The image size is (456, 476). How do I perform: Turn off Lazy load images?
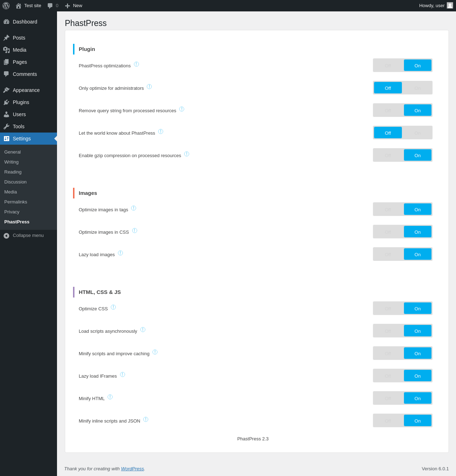coord(388,254)
